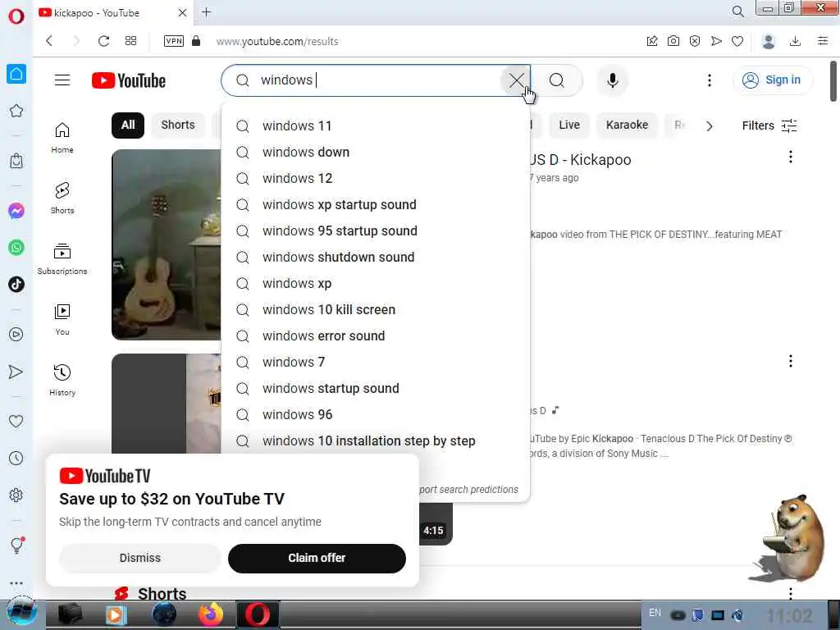Pick "windows 10 installation step by step"
This screenshot has width=840, height=630.
pyautogui.click(x=375, y=441)
